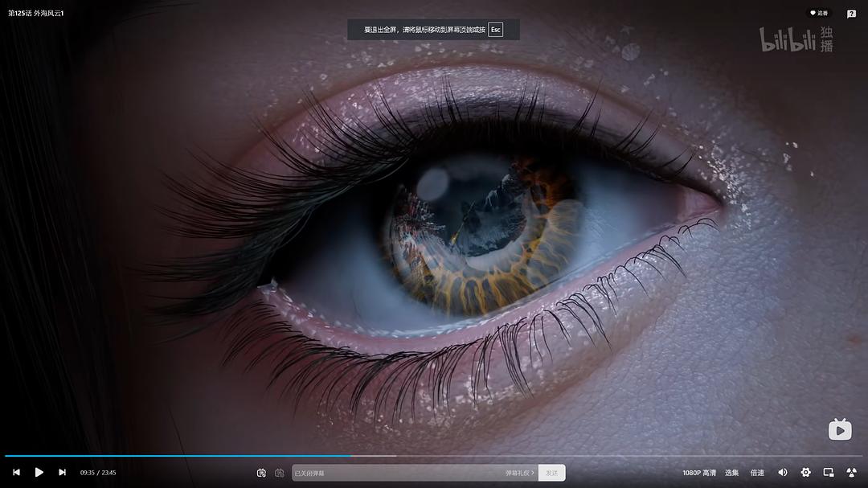The width and height of the screenshot is (868, 488).
Task: Open the 1080P 高清 quality menu
Action: pos(698,473)
